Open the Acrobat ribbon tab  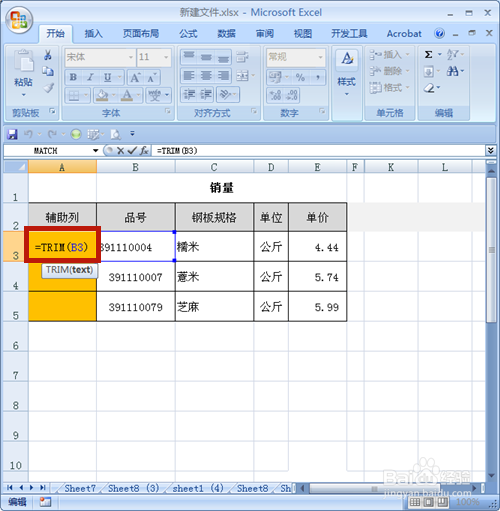click(x=404, y=34)
